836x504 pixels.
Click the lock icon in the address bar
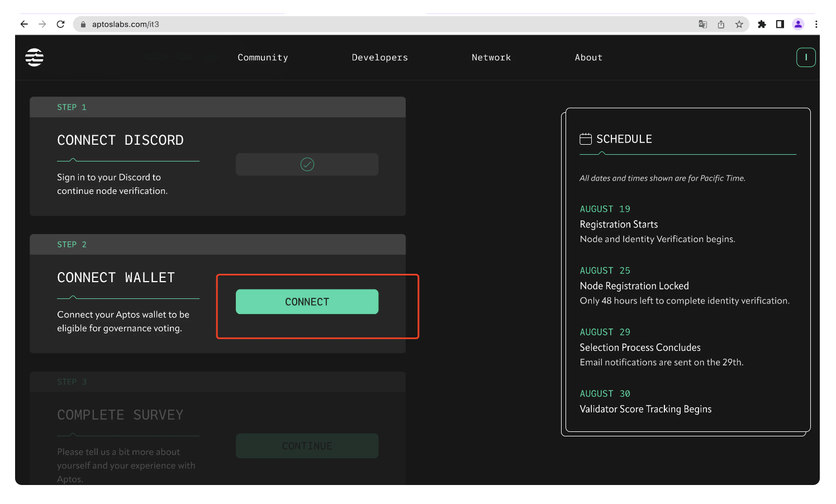click(83, 25)
